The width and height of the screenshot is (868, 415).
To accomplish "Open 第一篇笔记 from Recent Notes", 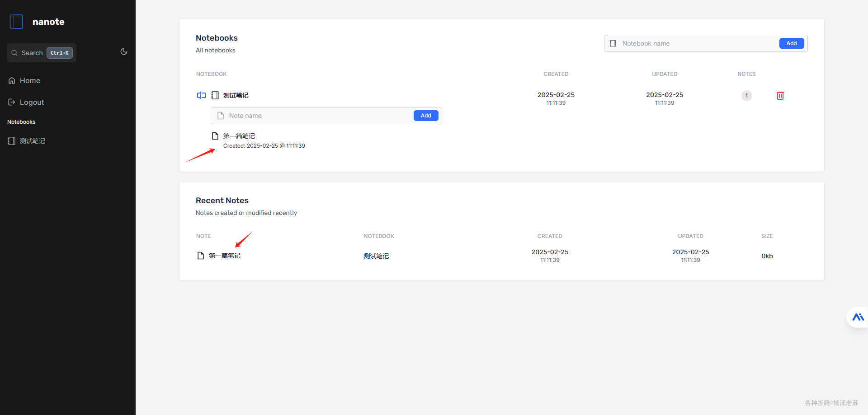I will [x=225, y=256].
